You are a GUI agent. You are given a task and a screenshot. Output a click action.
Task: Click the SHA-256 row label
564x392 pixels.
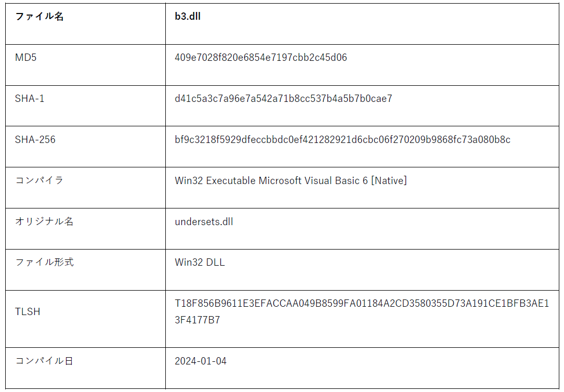35,139
